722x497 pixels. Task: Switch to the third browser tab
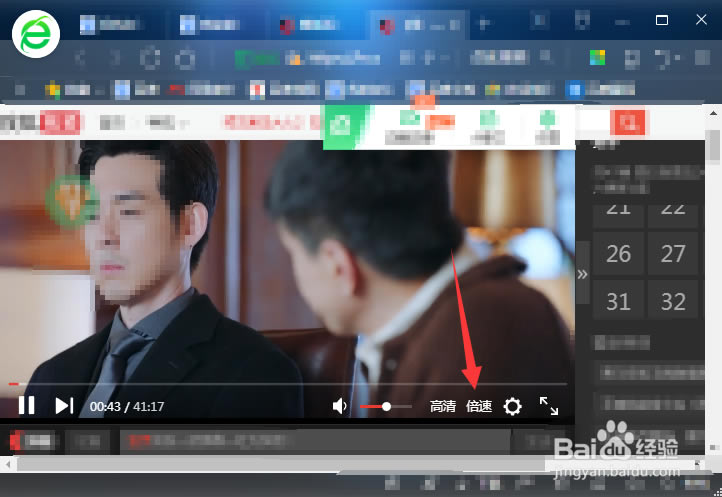[x=312, y=24]
